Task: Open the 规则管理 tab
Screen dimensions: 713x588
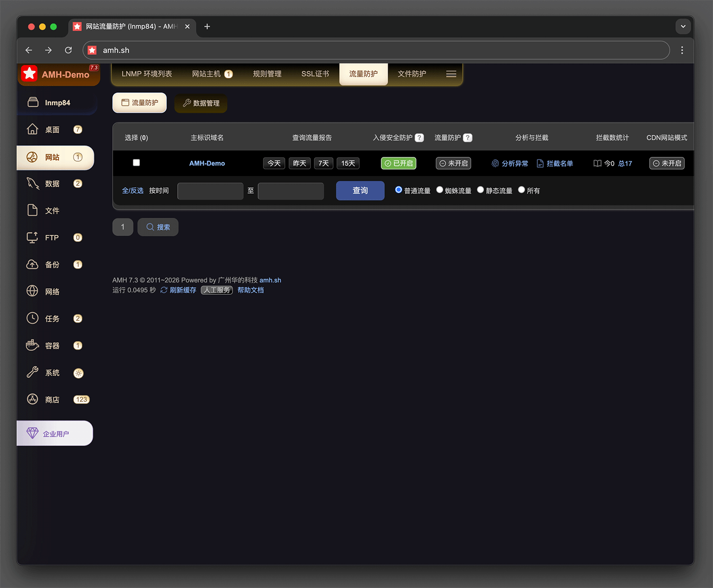Action: click(267, 74)
